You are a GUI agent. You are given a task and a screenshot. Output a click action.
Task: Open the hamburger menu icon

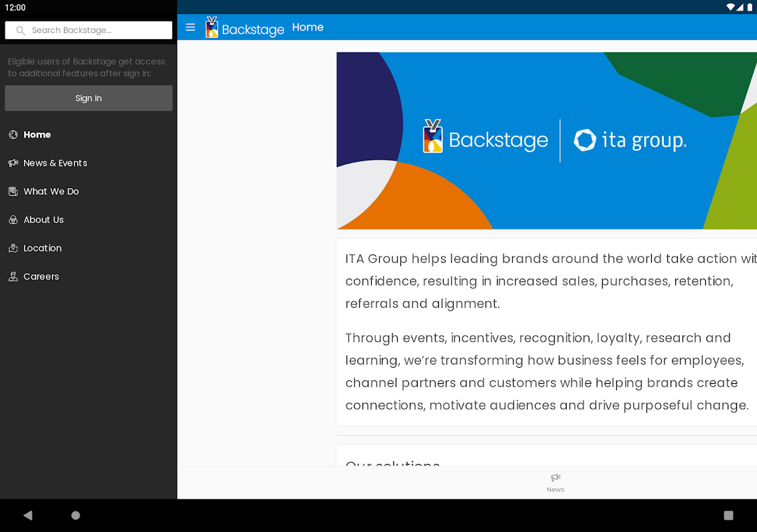(190, 27)
